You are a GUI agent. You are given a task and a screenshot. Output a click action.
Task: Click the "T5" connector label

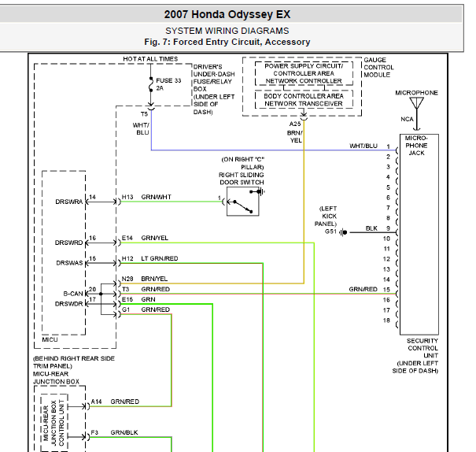click(x=144, y=114)
